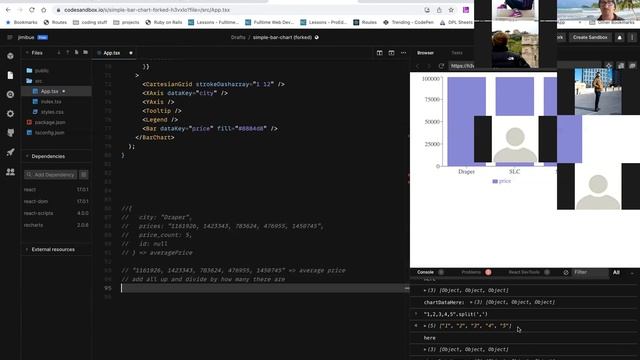Open the Deployment rocket panel
Image resolution: width=640 pixels, height=360 pixels.
pyautogui.click(x=10, y=152)
